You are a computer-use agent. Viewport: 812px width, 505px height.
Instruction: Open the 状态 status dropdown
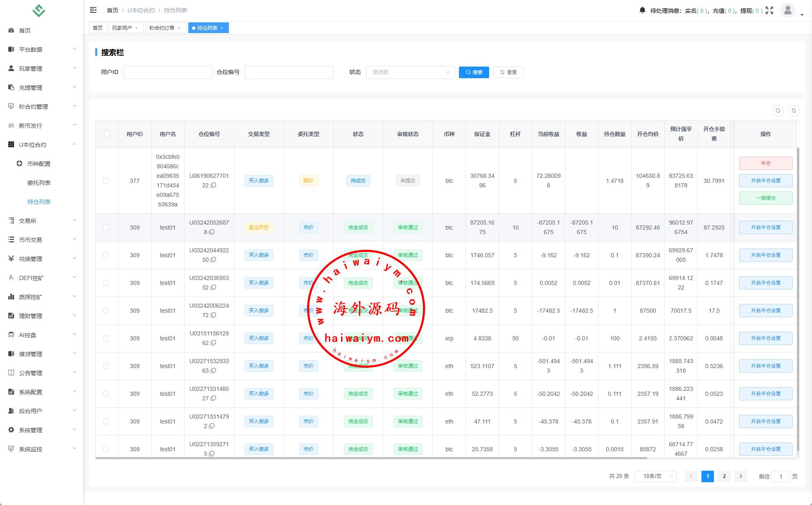[x=410, y=72]
